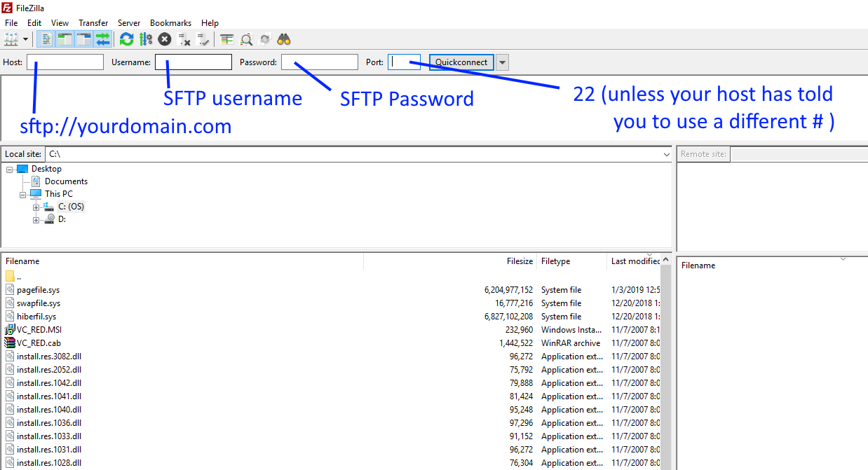Open the View menu
868x470 pixels.
coord(60,23)
